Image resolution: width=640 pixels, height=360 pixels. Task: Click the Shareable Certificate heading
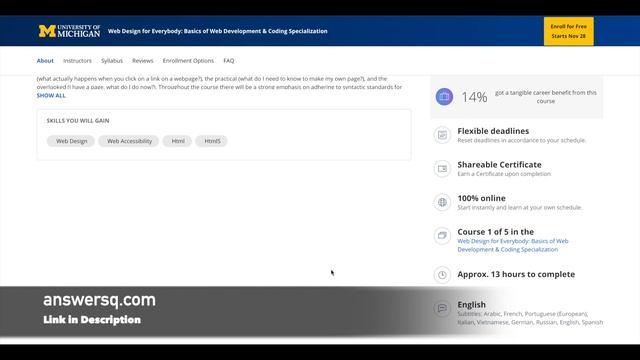499,164
